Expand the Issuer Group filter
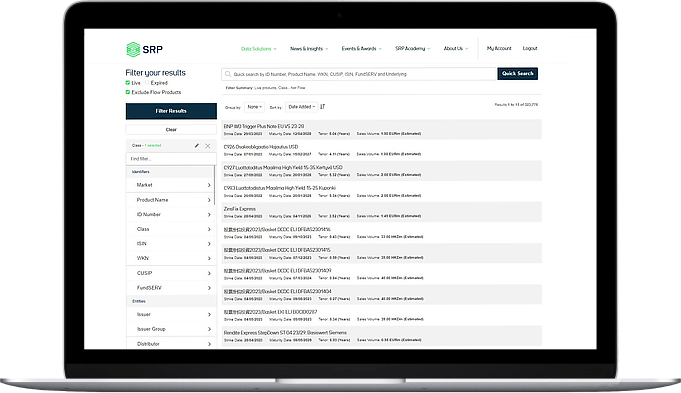The width and height of the screenshot is (681, 393). coord(170,329)
